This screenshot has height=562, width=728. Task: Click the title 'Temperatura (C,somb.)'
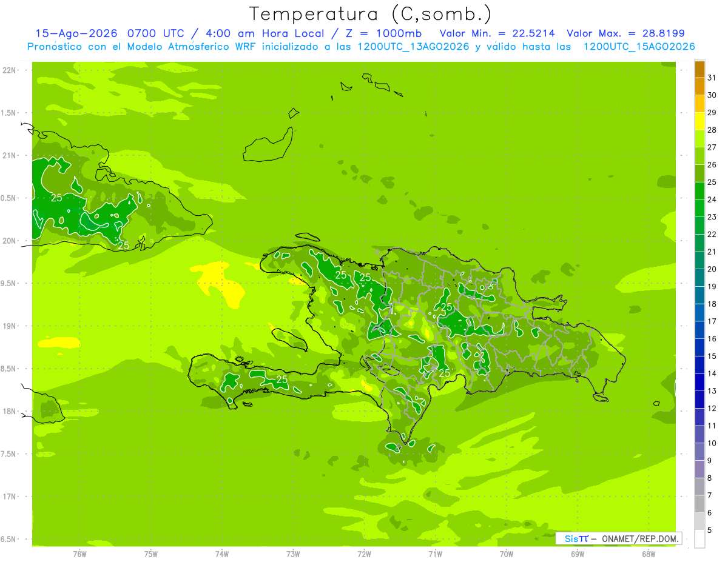pos(371,14)
